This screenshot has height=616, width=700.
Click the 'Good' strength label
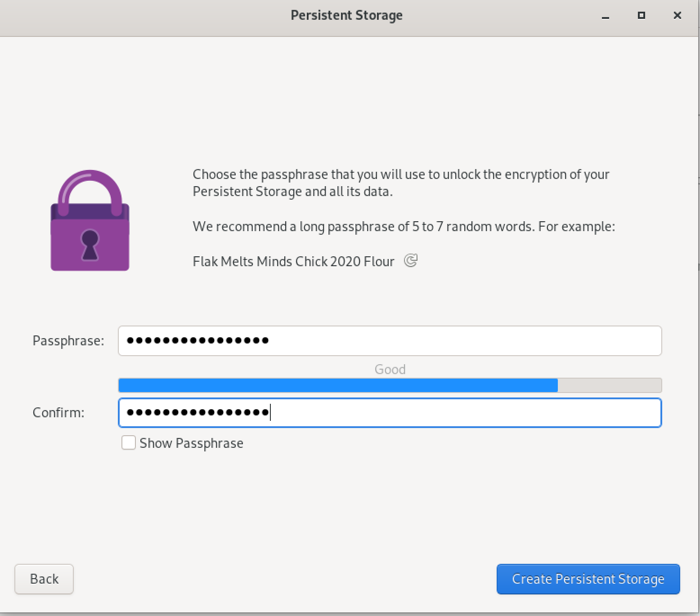tap(390, 369)
